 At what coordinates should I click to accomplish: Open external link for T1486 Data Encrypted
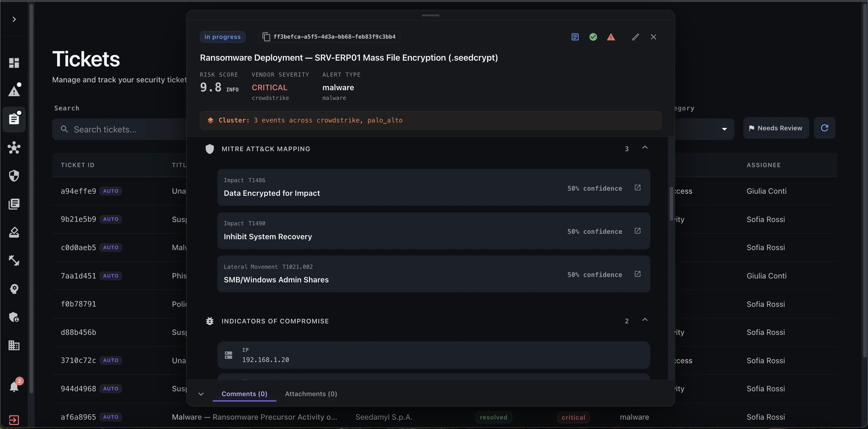tap(637, 188)
